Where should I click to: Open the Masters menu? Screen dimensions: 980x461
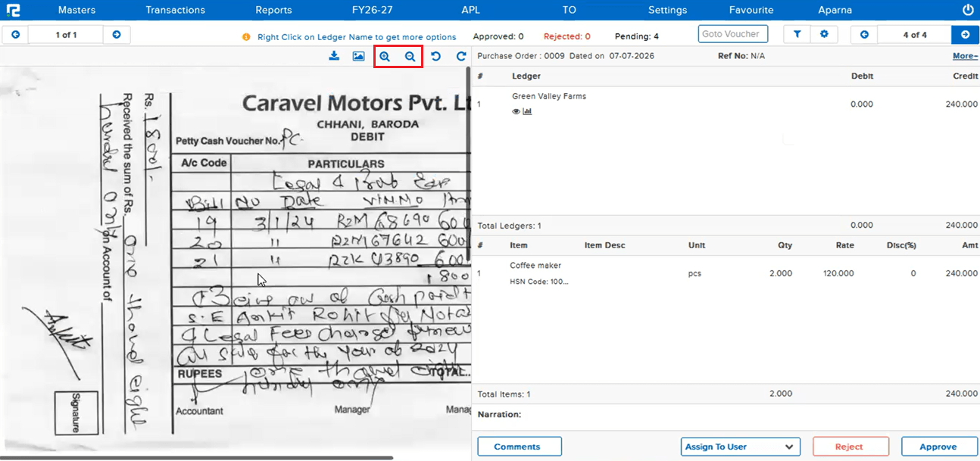click(x=76, y=10)
